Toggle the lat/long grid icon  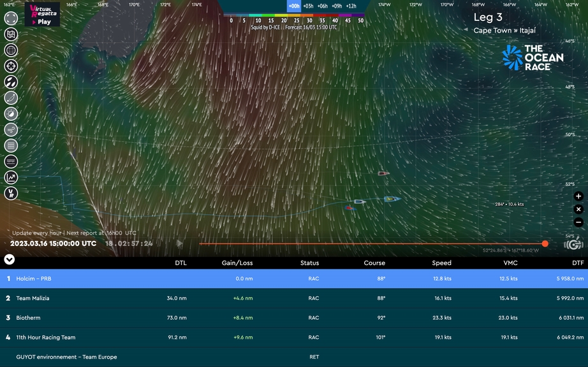pos(11,145)
